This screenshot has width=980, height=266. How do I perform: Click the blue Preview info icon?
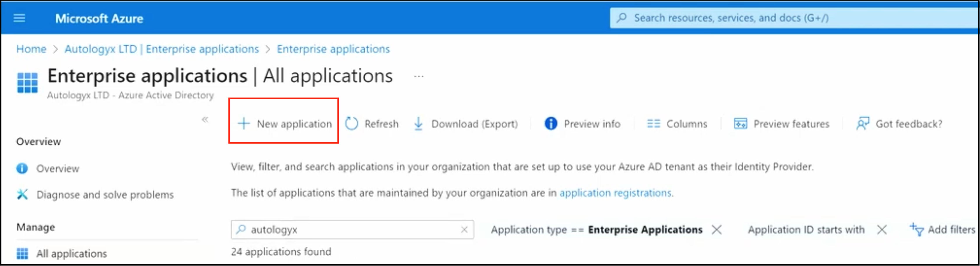[x=551, y=124]
